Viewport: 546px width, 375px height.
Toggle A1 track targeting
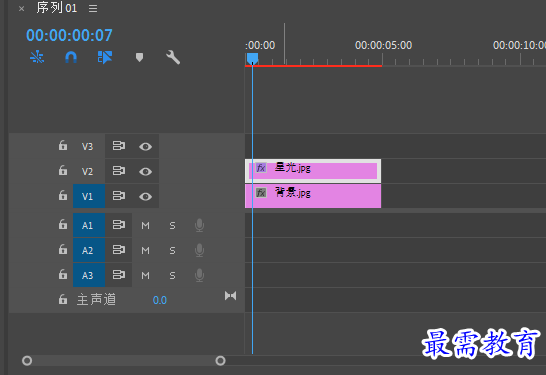click(89, 225)
